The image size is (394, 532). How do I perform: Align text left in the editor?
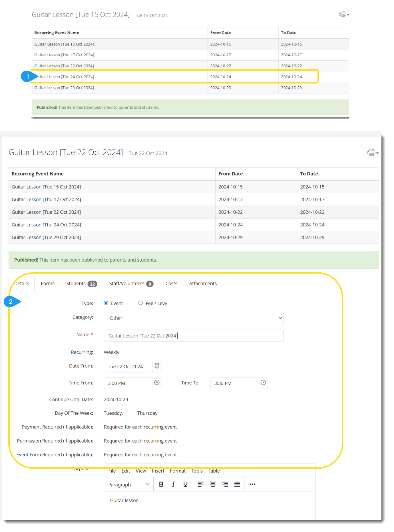pyautogui.click(x=201, y=484)
